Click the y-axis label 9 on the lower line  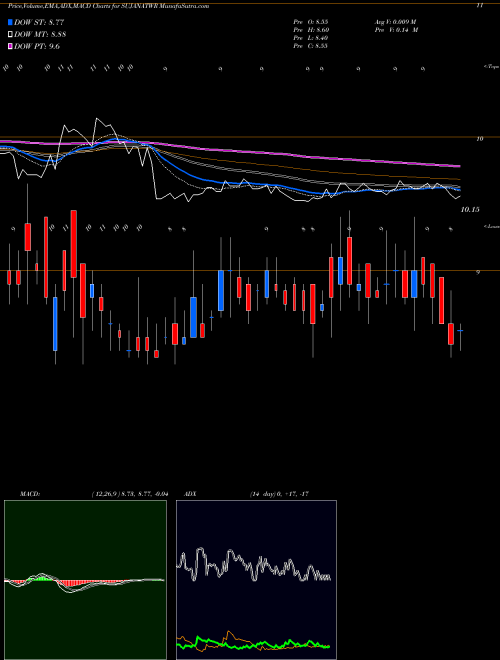[x=478, y=272]
